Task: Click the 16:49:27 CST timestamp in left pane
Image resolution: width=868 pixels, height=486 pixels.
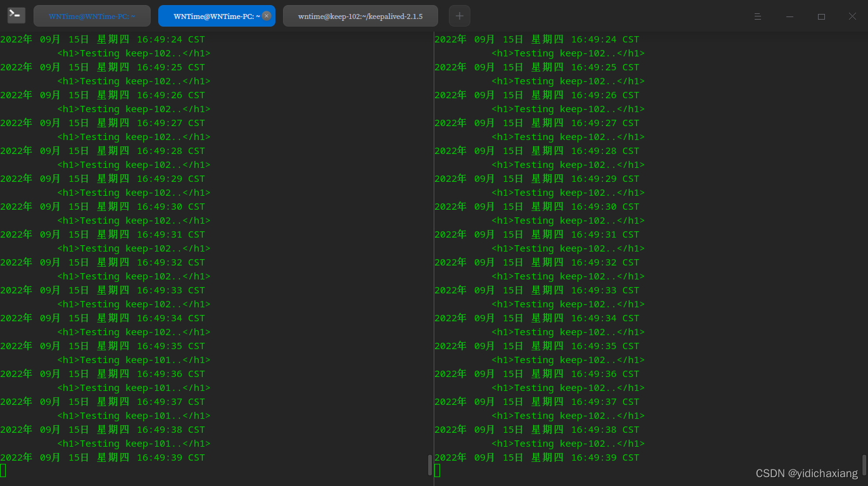Action: coord(171,123)
